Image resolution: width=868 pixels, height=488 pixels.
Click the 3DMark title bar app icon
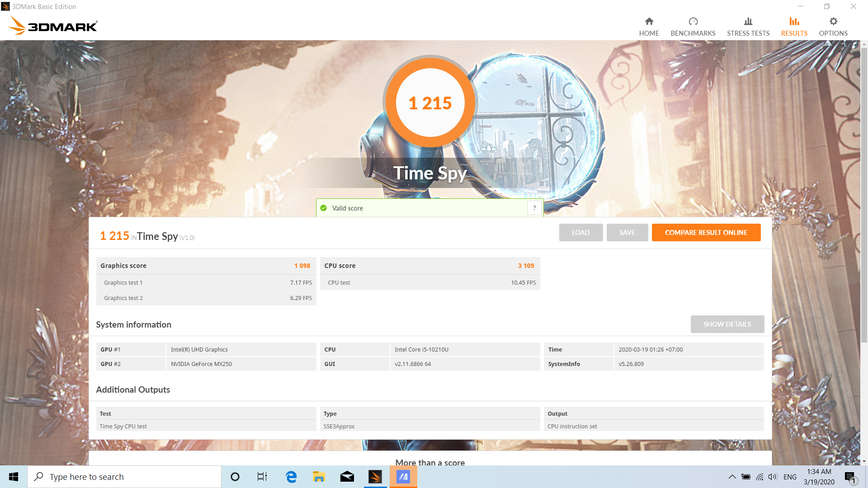coord(5,6)
